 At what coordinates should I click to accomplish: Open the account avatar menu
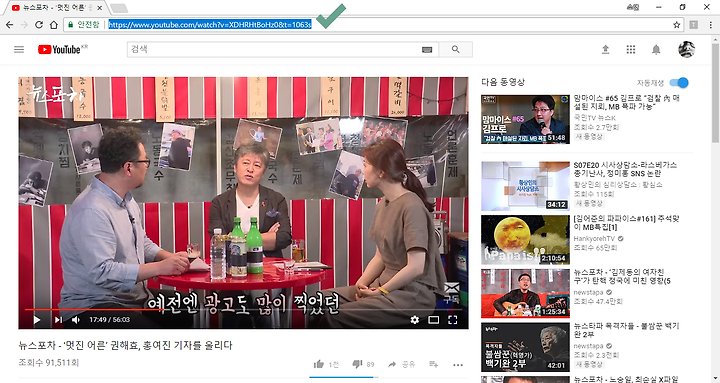click(686, 49)
